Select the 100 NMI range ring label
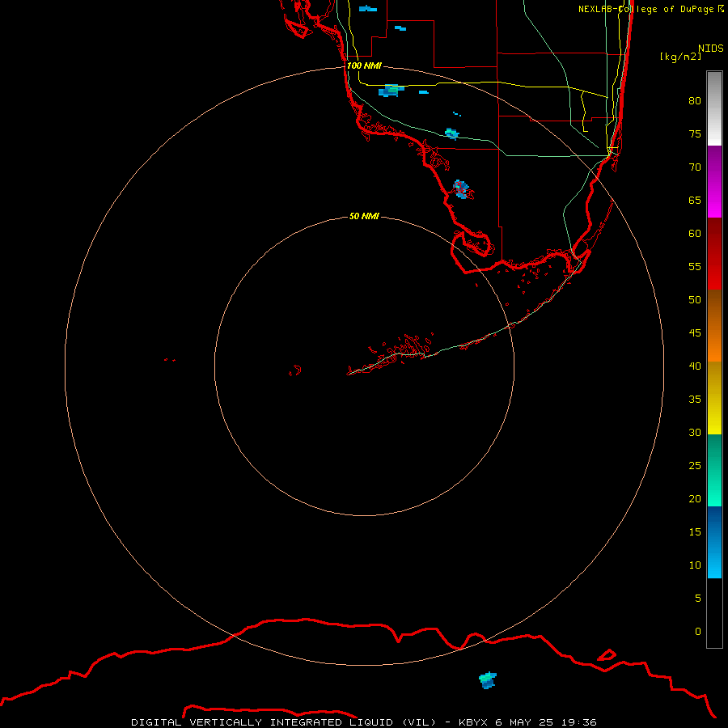 coord(364,66)
